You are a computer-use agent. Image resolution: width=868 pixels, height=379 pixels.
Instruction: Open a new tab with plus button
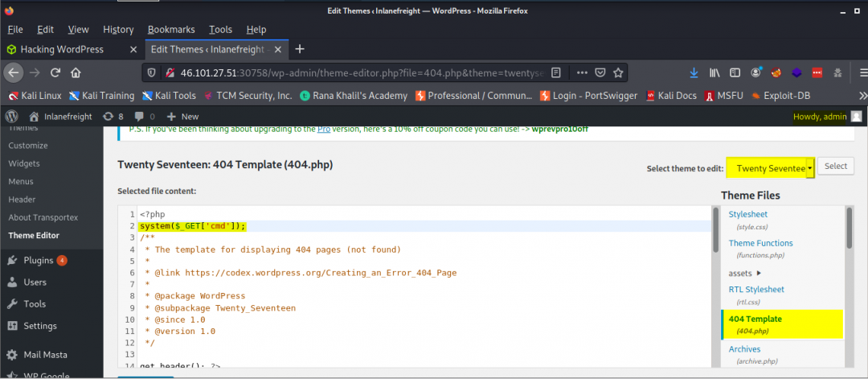click(300, 49)
